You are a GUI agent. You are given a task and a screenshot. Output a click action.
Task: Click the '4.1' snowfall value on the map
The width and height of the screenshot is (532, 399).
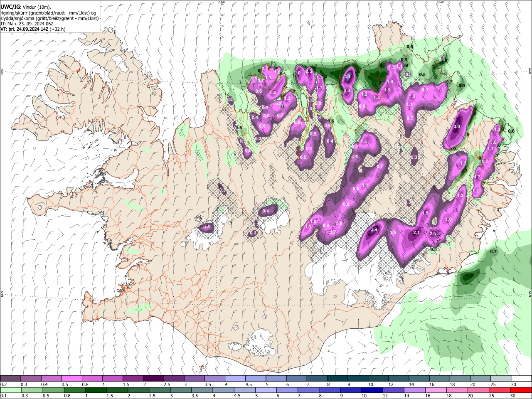347,77
